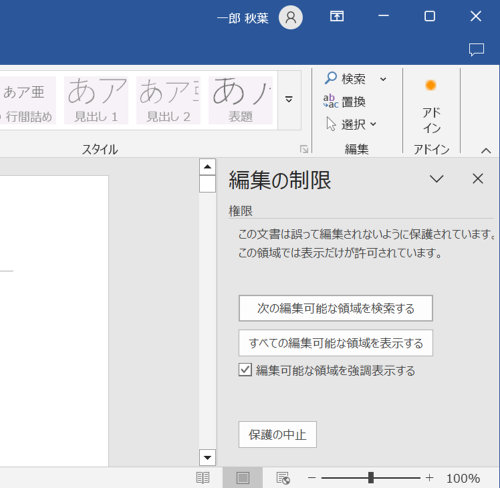Open ribbon display options icon
The width and height of the screenshot is (500, 488).
337,16
